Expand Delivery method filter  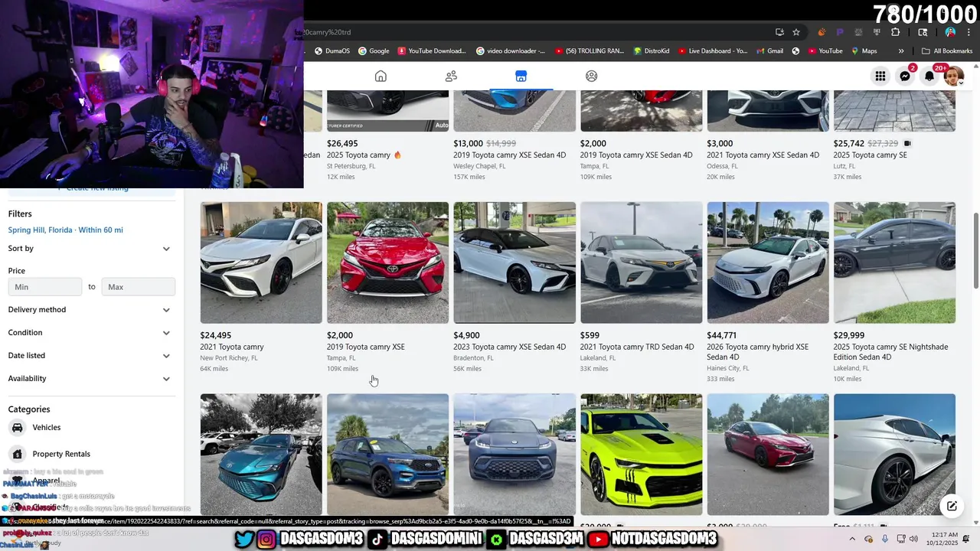click(90, 310)
